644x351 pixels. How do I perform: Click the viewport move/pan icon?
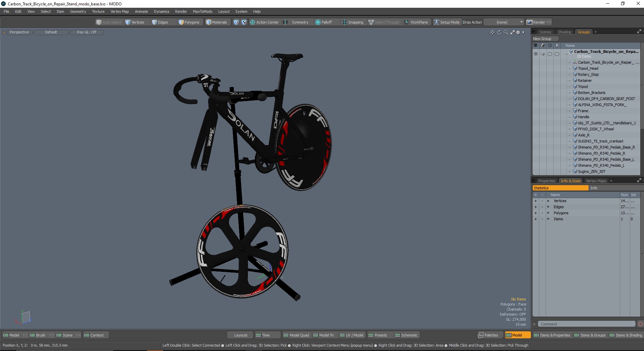(492, 32)
